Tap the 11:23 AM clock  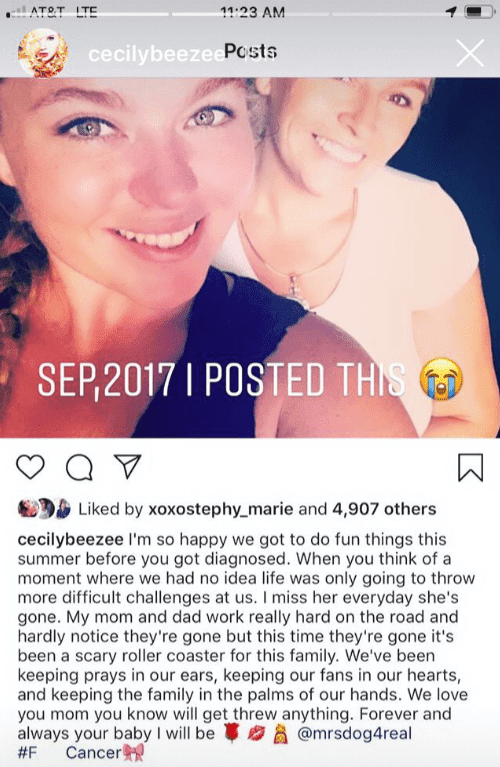point(252,12)
